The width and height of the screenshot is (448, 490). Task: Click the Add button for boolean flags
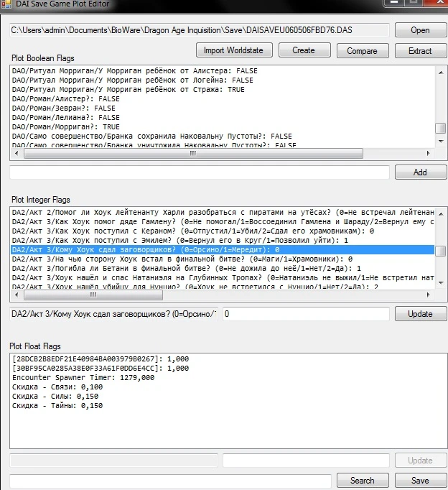421,172
